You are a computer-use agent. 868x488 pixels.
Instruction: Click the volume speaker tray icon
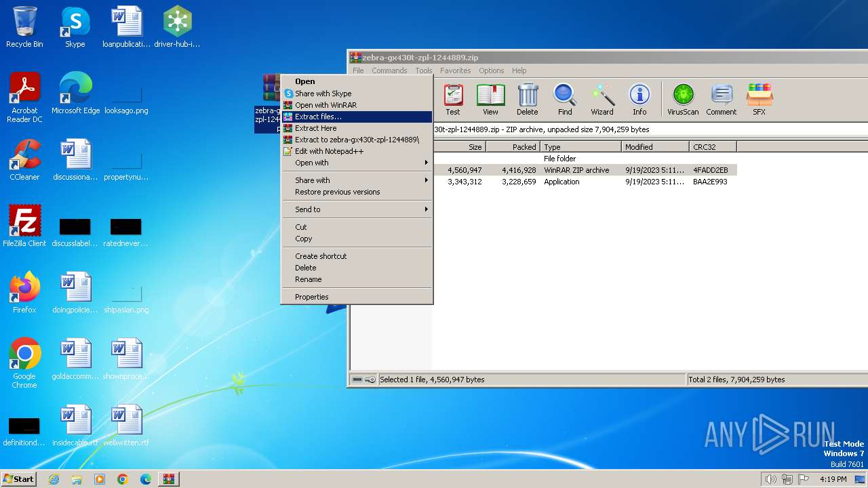pos(770,479)
